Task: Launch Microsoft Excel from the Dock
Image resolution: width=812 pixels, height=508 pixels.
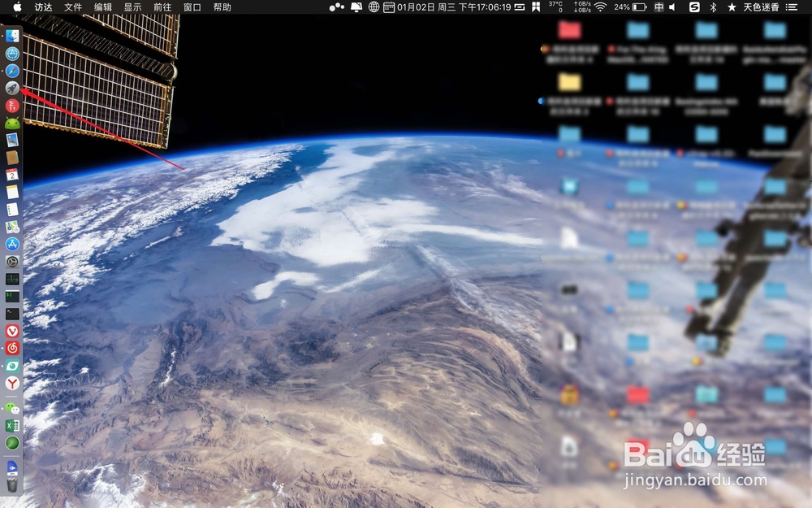Action: pyautogui.click(x=12, y=426)
